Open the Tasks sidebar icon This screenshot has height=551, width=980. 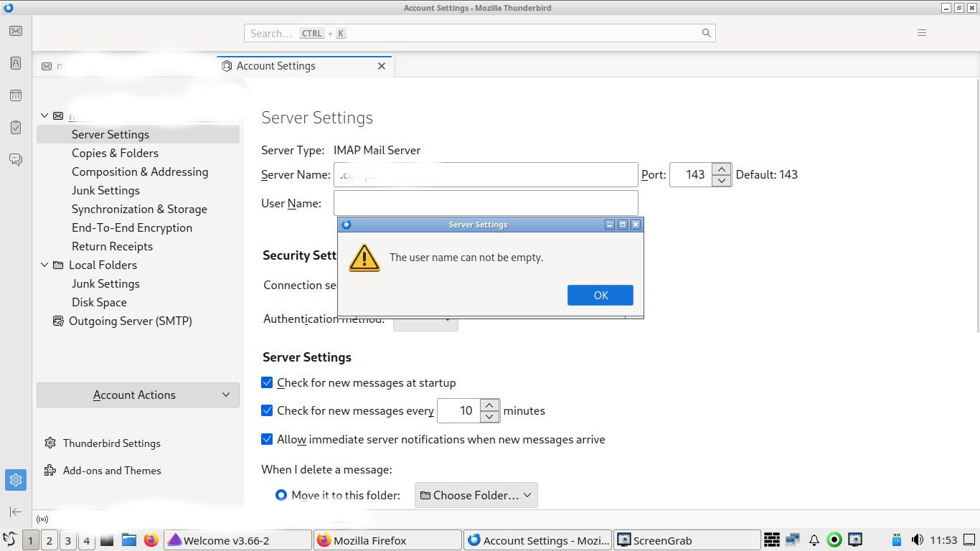click(x=16, y=128)
